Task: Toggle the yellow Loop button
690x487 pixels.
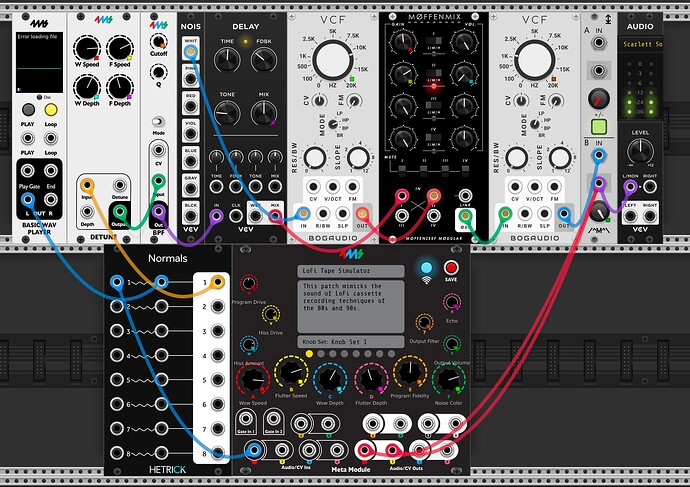Action: (49, 108)
